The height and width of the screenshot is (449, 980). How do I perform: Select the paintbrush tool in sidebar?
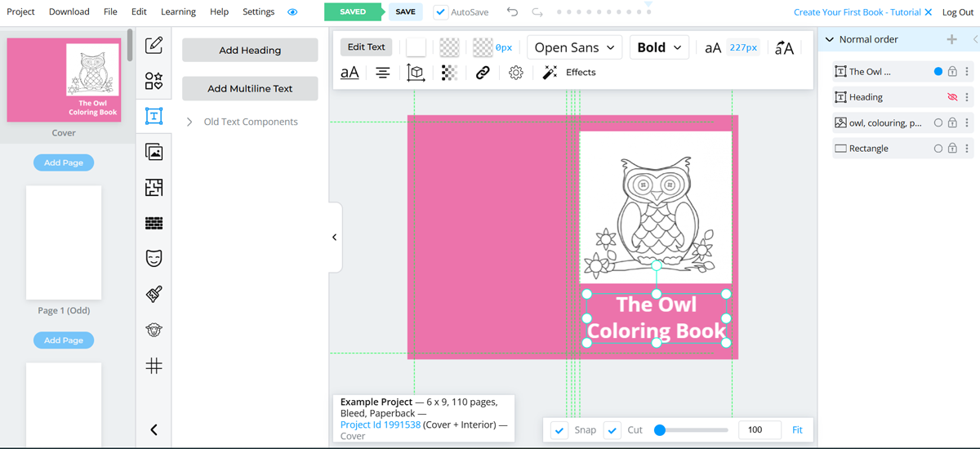(154, 294)
